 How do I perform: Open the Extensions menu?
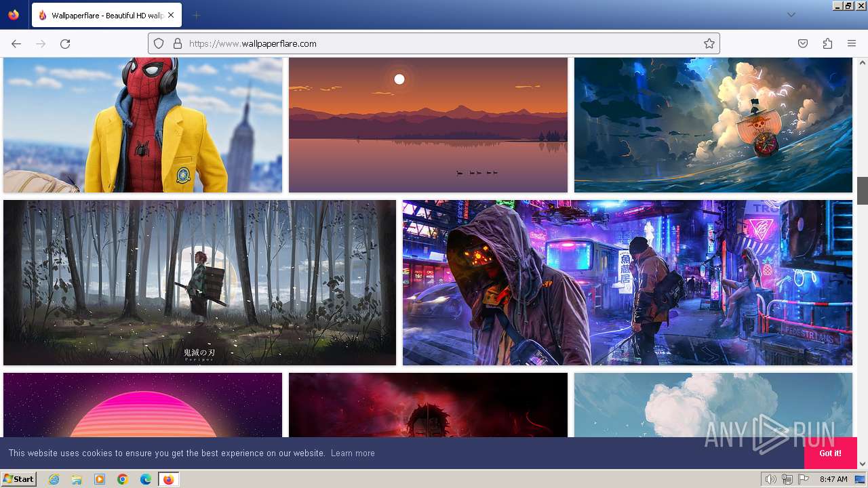(x=827, y=43)
